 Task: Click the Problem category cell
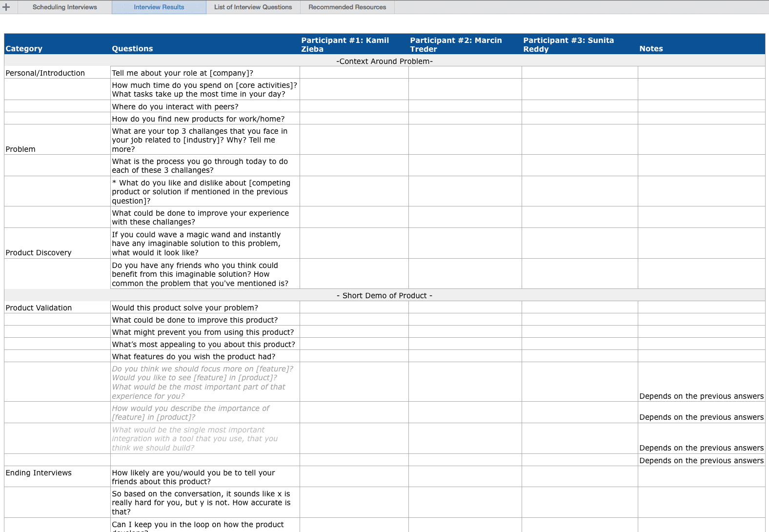point(58,140)
